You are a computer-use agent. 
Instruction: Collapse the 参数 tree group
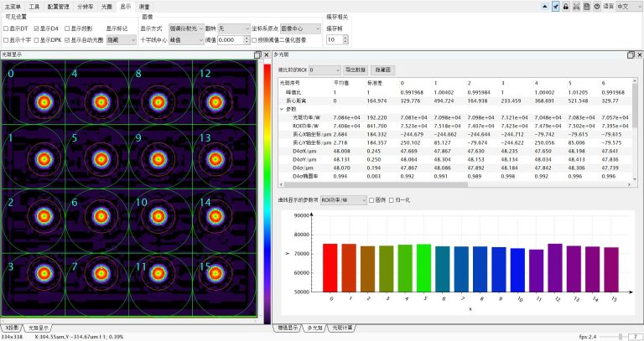[x=281, y=109]
